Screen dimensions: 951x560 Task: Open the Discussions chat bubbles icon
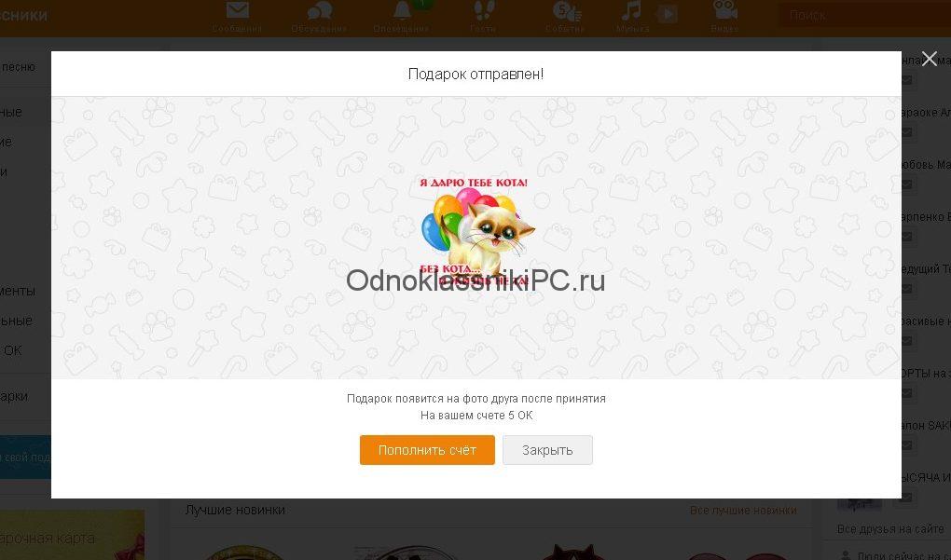(319, 11)
